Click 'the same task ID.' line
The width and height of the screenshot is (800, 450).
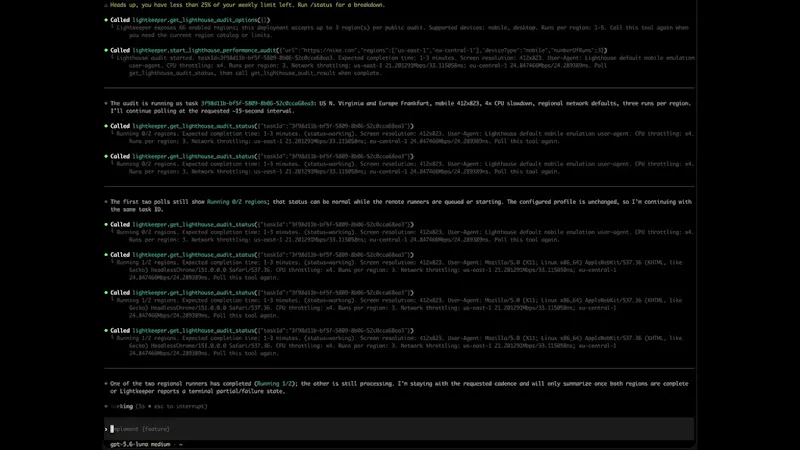[137, 209]
